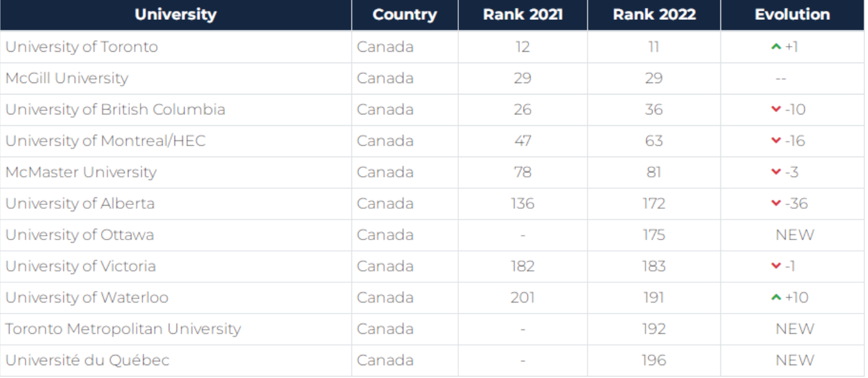The width and height of the screenshot is (868, 378).
Task: Click the Evolution column header
Action: pos(793,15)
